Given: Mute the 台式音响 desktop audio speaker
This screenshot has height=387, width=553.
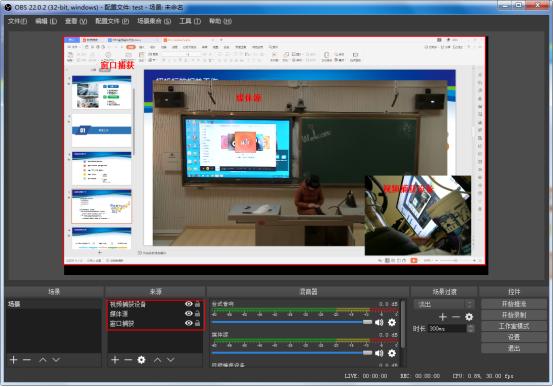Looking at the screenshot, I should [379, 322].
